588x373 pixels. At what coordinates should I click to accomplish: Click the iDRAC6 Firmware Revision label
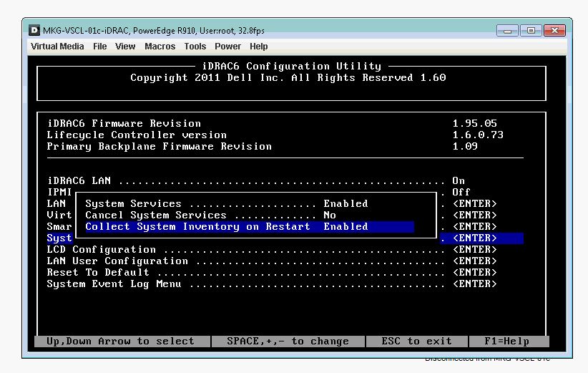click(x=124, y=123)
